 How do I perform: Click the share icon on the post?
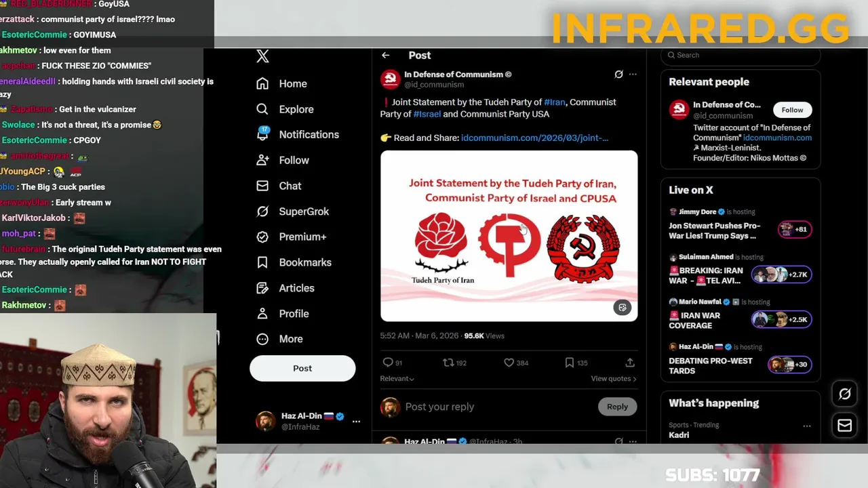pyautogui.click(x=630, y=363)
